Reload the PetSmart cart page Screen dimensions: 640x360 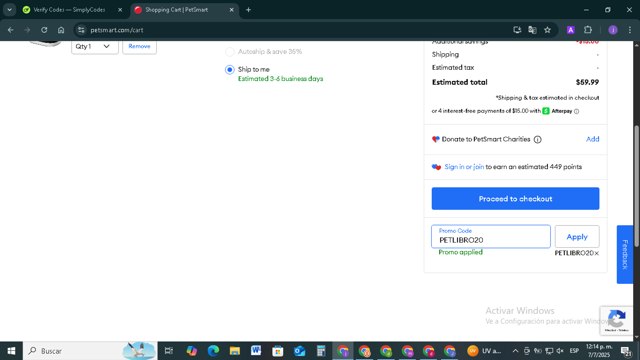coord(44,30)
